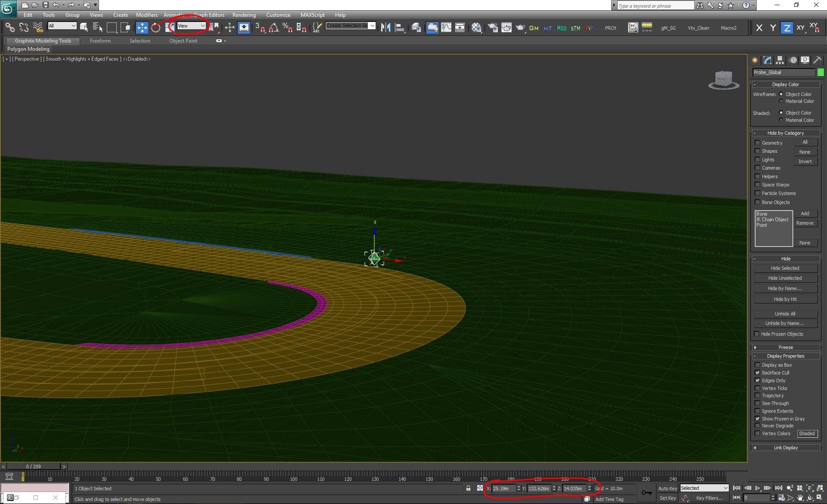
Task: Switch to the Object Paint ribbon tab
Action: tap(183, 41)
